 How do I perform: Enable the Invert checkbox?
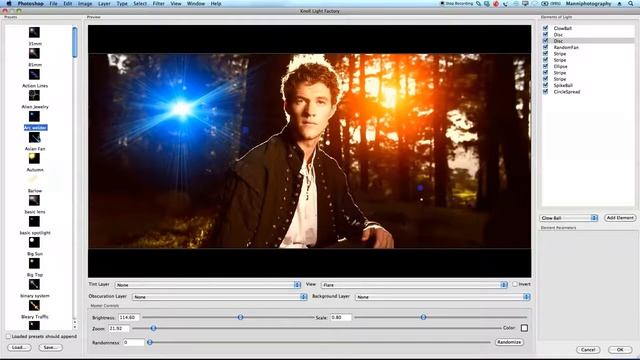coord(515,284)
